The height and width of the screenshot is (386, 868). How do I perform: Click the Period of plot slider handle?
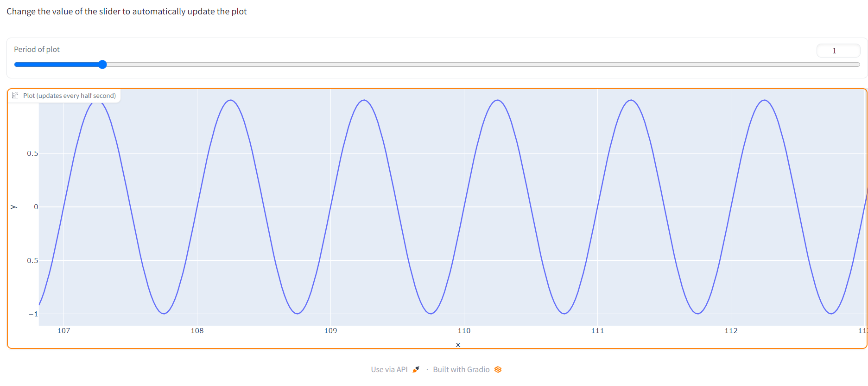pos(103,64)
